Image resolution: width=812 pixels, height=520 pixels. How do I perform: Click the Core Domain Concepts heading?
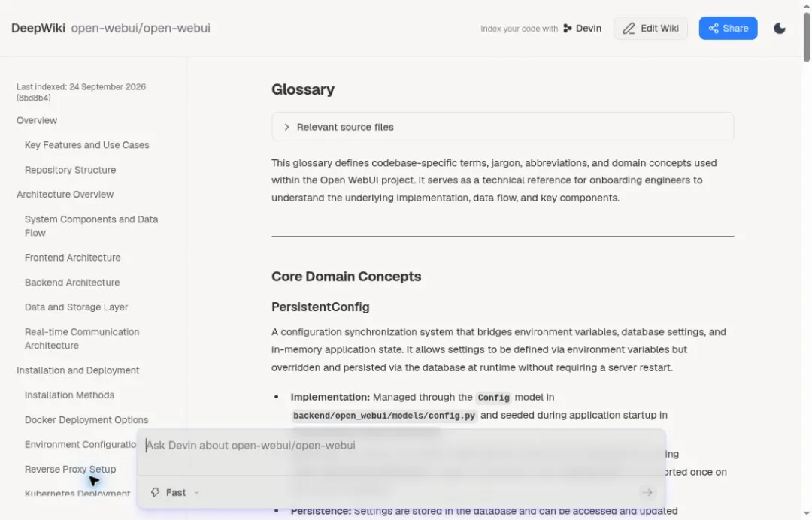click(x=347, y=277)
